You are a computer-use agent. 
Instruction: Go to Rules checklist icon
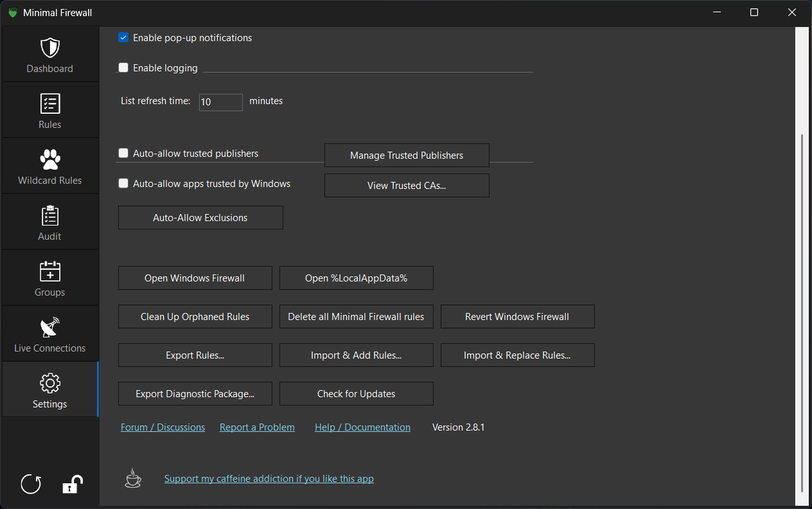click(x=50, y=103)
